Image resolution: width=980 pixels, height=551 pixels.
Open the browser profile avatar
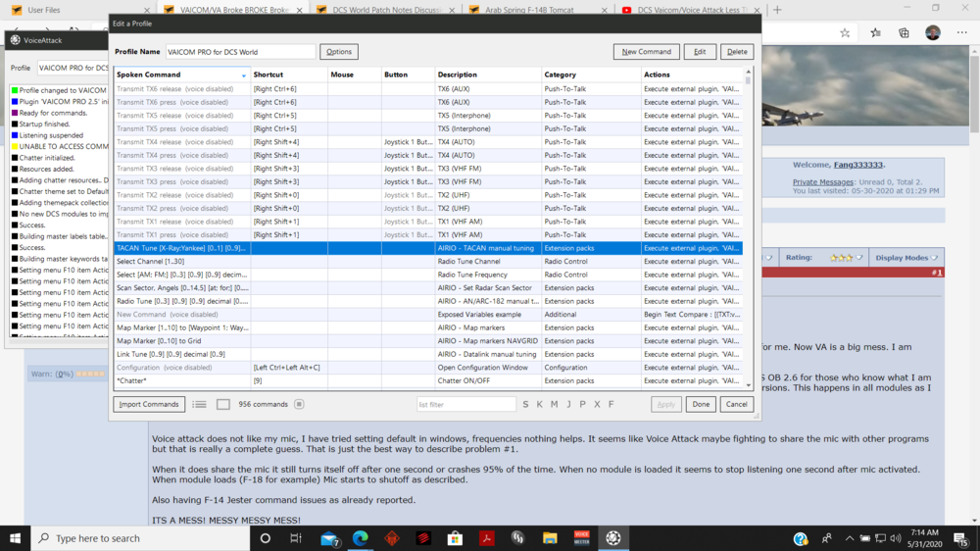point(933,33)
